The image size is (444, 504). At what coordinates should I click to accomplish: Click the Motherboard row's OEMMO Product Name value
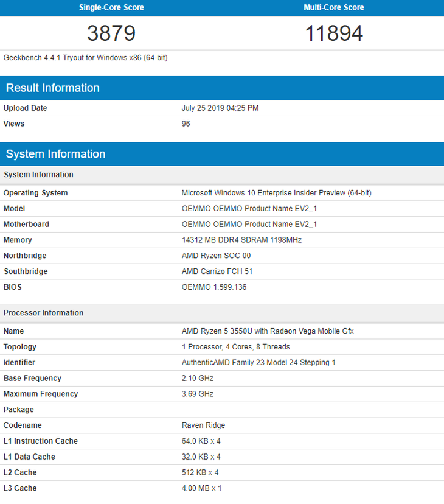(x=249, y=225)
